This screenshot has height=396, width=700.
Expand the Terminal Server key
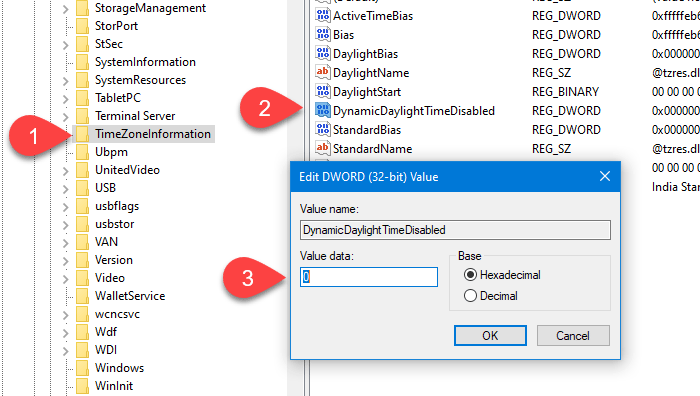tap(66, 117)
